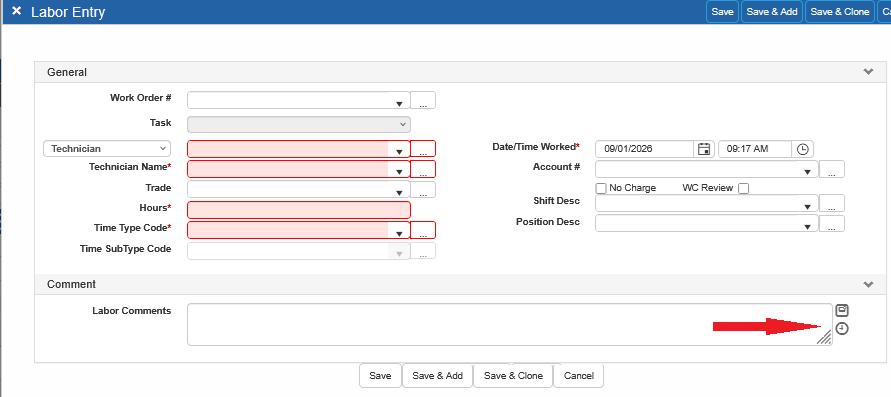Expand the red Technician field dropdown arrow
891x397 pixels.
coord(399,152)
